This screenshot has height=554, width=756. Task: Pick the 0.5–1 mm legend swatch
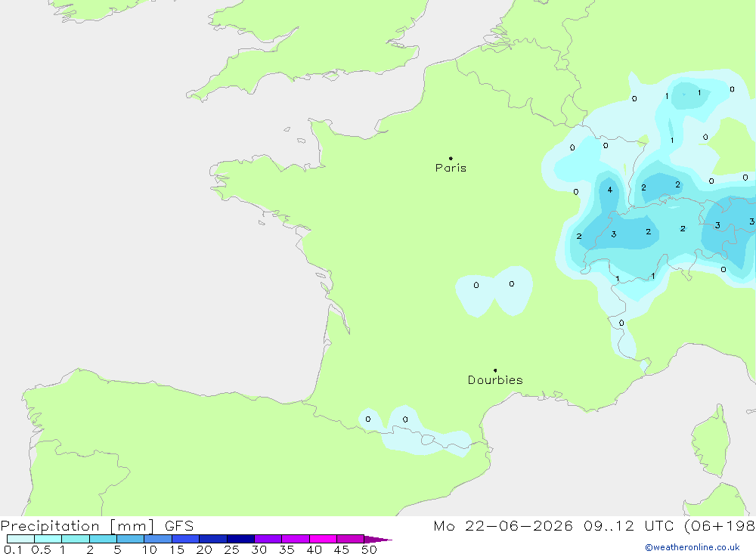tap(48, 539)
